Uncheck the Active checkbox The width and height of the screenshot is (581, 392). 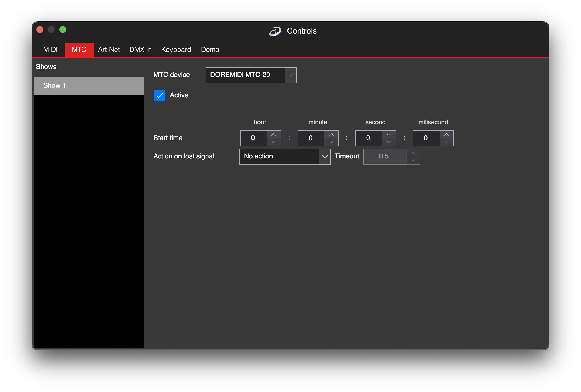coord(160,96)
